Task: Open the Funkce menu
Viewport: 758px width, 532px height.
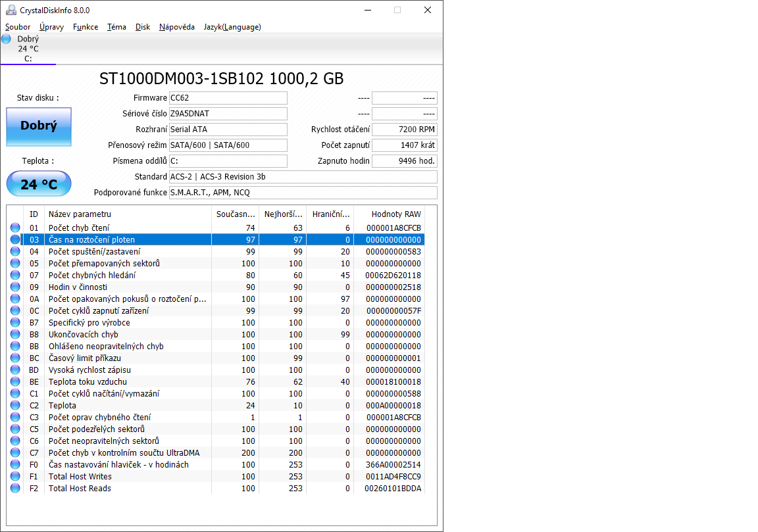Action: pyautogui.click(x=86, y=27)
